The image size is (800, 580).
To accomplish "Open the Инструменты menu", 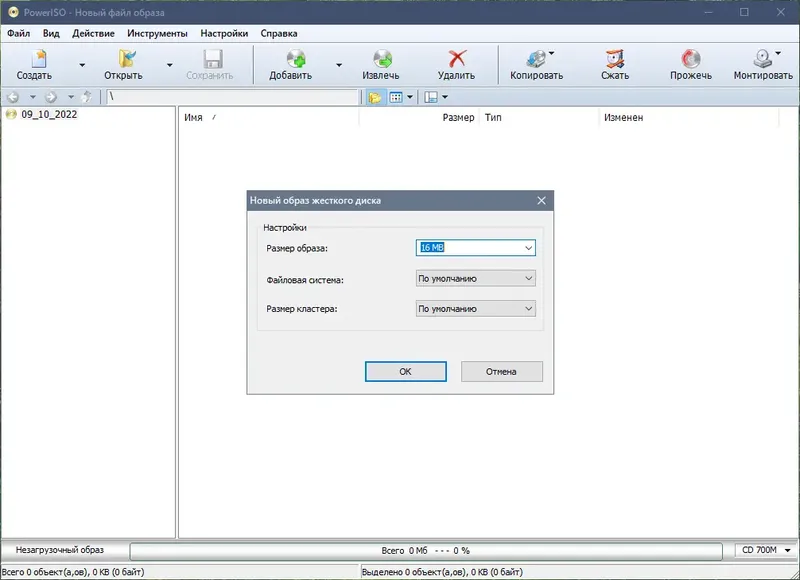I will coord(157,34).
